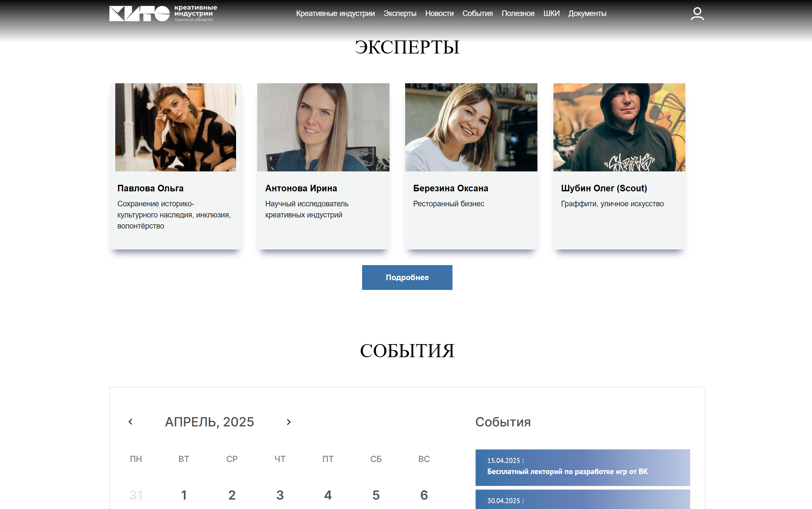Open the Полезное navigation link

(518, 13)
